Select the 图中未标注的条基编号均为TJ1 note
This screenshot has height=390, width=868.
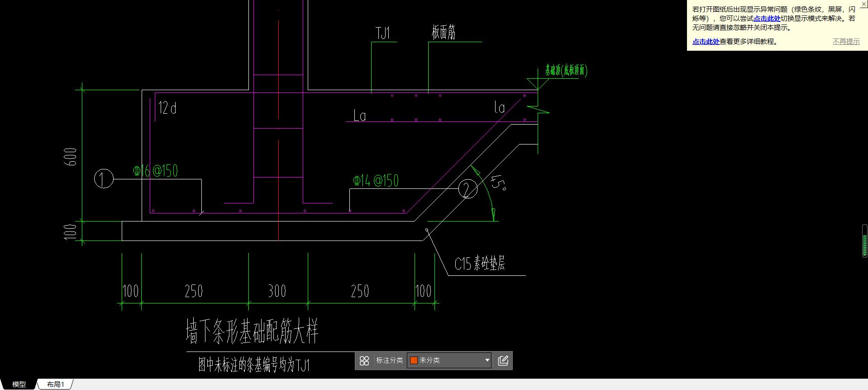(254, 365)
